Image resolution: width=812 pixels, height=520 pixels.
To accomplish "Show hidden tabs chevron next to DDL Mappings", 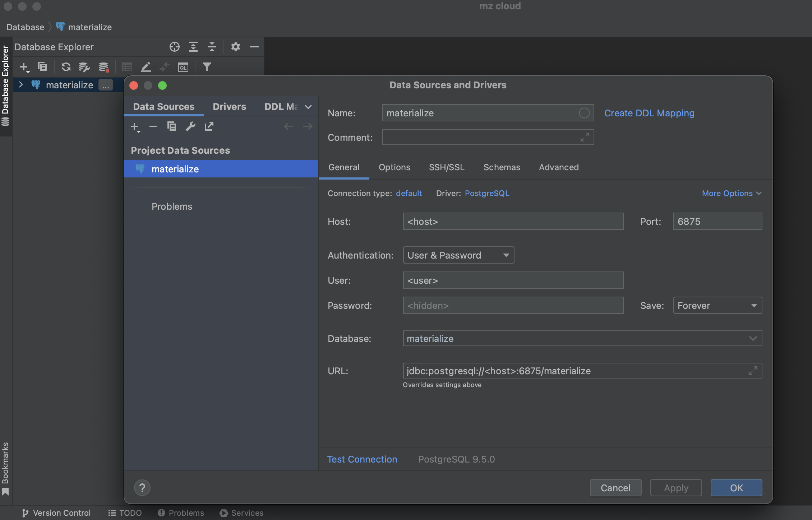I will point(308,107).
